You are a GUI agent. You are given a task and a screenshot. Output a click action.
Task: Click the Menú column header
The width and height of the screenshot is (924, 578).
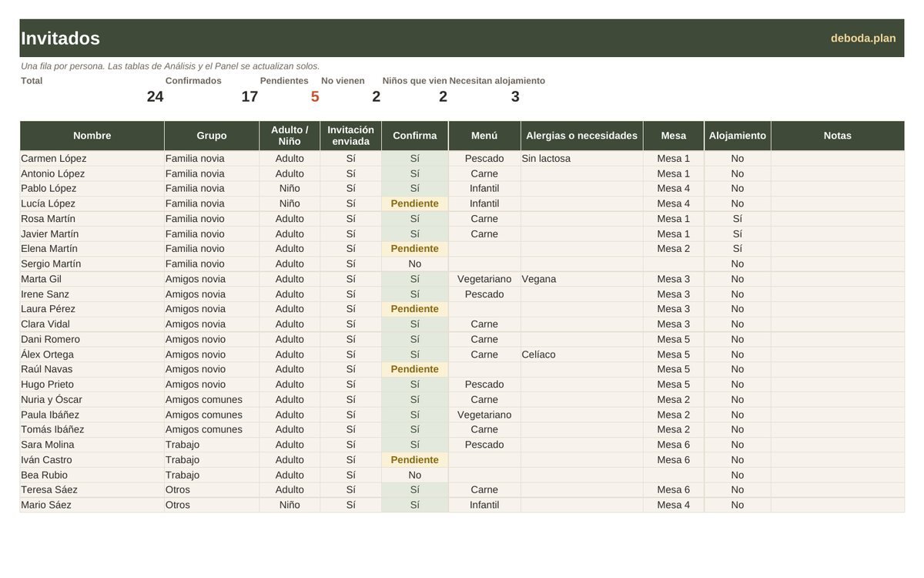coord(484,136)
